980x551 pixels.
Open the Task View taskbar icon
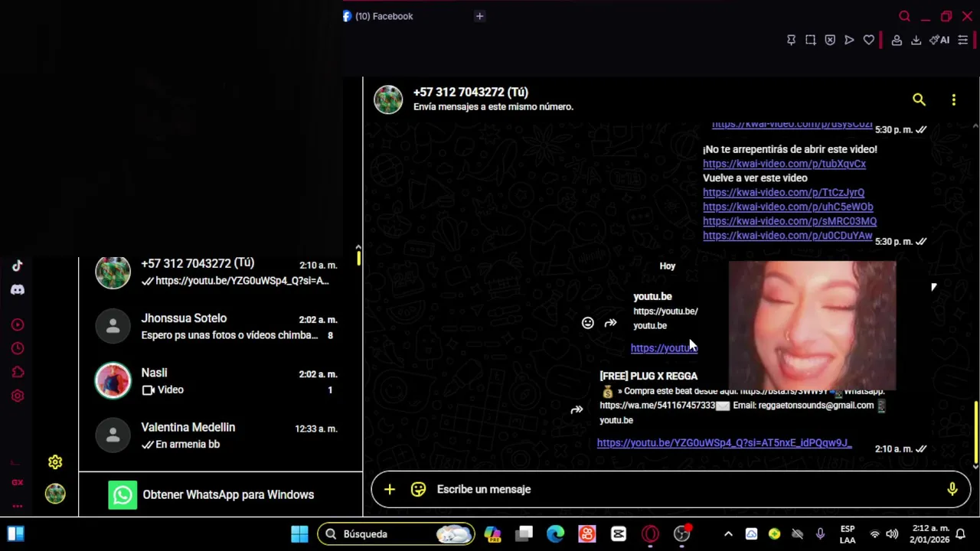(x=524, y=534)
